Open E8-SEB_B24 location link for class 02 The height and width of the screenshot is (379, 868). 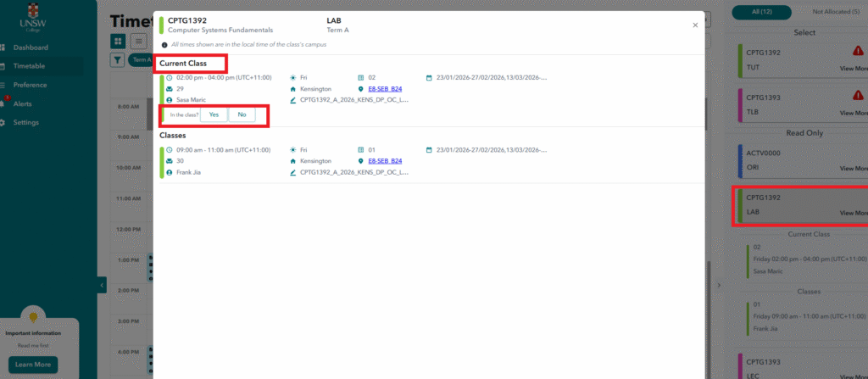[384, 88]
